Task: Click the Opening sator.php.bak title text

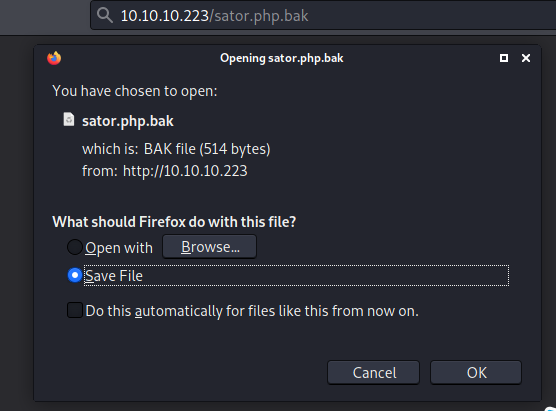Action: [x=282, y=58]
